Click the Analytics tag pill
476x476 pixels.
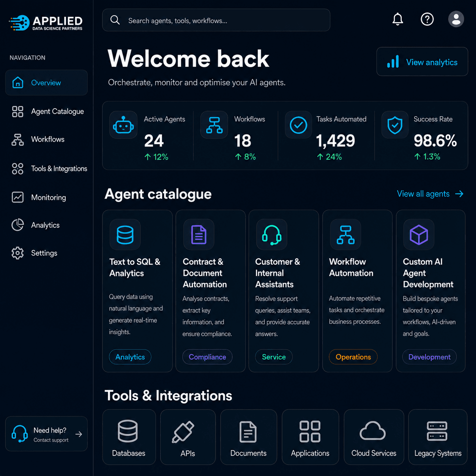[x=130, y=357]
